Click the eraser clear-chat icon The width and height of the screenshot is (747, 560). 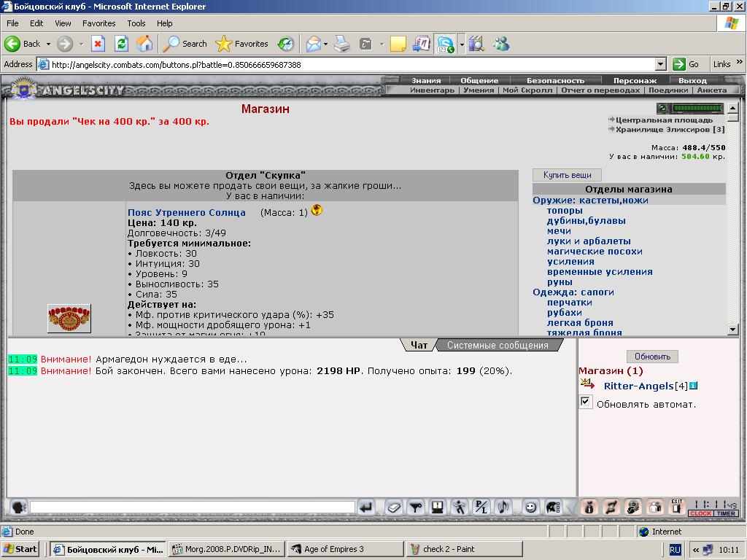click(393, 507)
